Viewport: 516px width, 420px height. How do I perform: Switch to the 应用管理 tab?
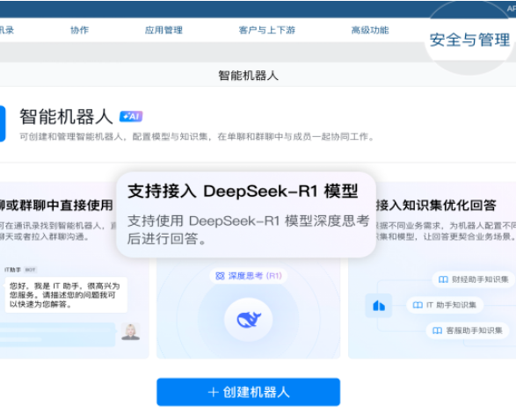pos(164,30)
